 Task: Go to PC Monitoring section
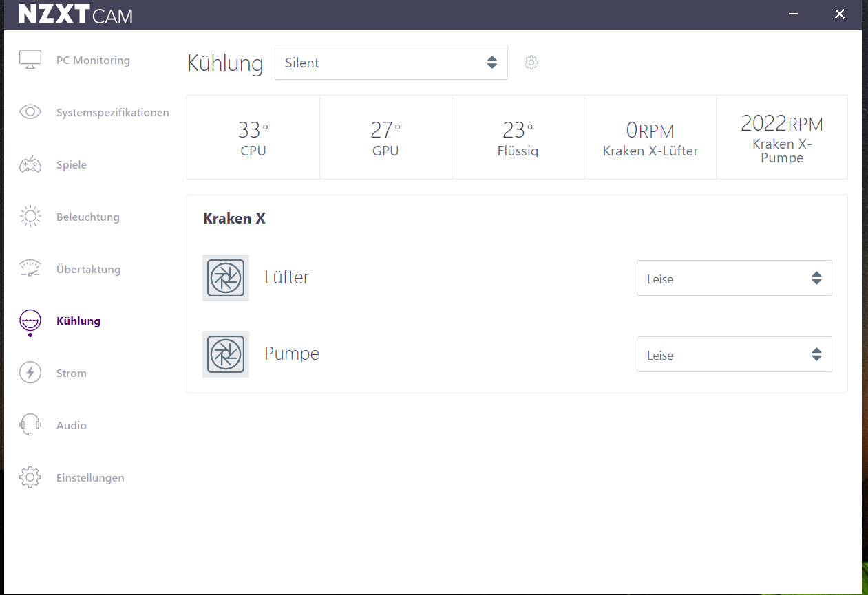[x=93, y=60]
